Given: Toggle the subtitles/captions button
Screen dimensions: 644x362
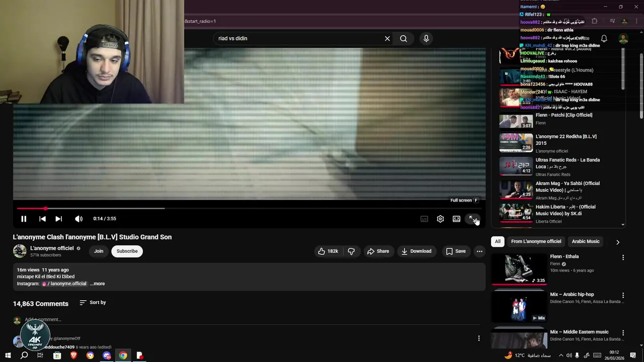Looking at the screenshot, I should coord(424,219).
